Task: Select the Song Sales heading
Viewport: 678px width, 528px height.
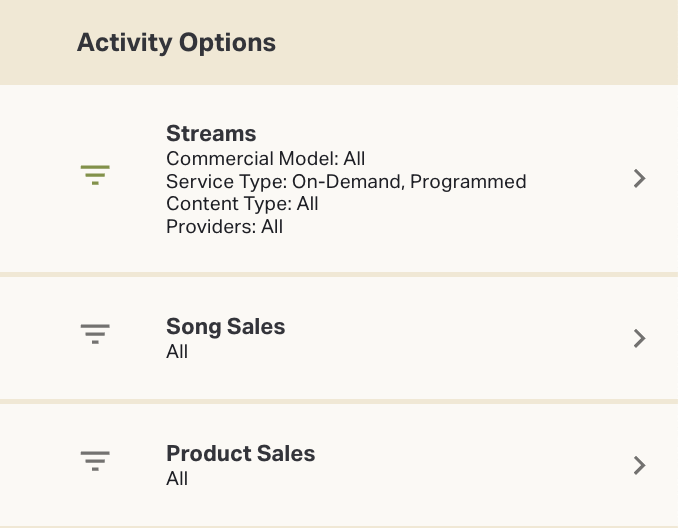Action: (x=225, y=327)
